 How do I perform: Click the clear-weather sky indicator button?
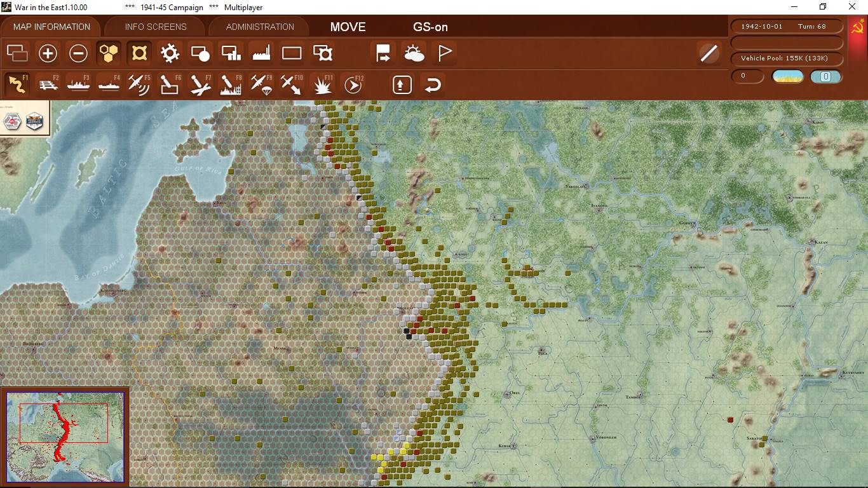point(787,76)
